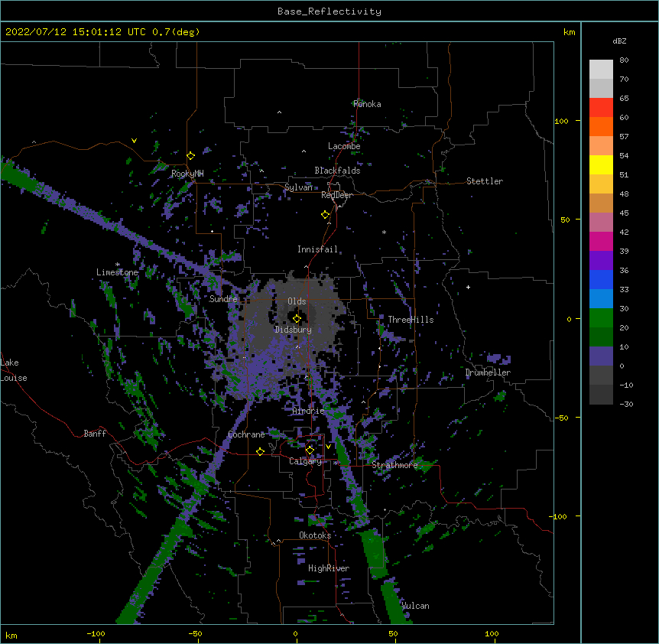Click the yellow marker west of Calgary near Cochrane
This screenshot has height=644, width=659.
[x=260, y=451]
